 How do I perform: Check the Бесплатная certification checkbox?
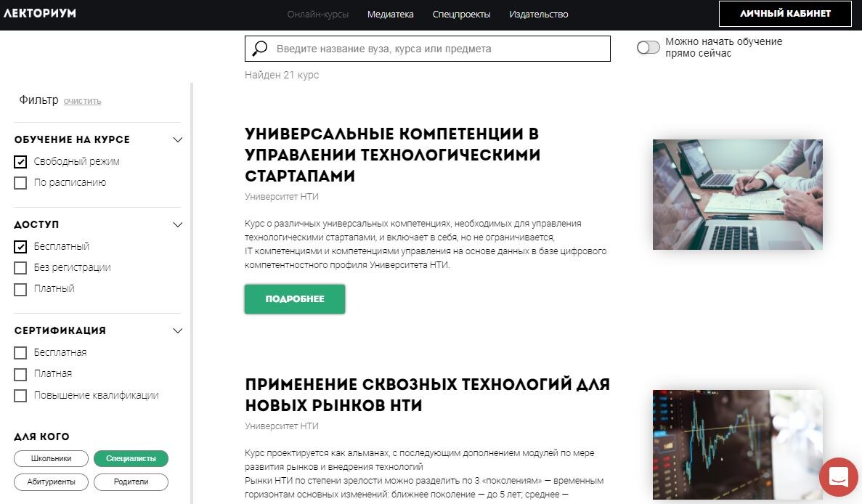[x=20, y=353]
